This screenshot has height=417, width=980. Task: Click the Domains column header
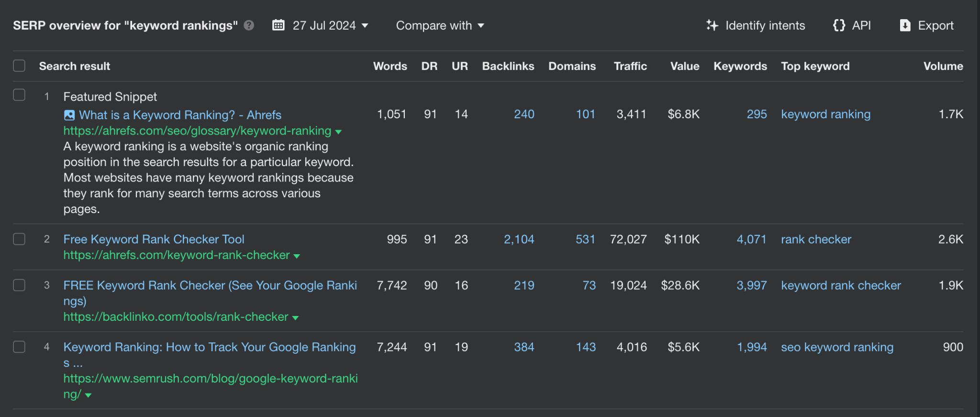(572, 66)
